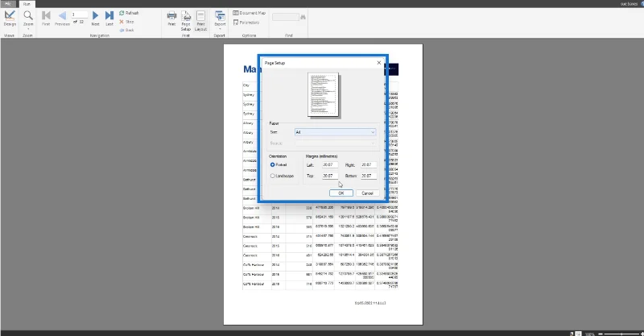Screen dimensions: 644x336
Task: Click the Find binoculars icon
Action: point(303,17)
